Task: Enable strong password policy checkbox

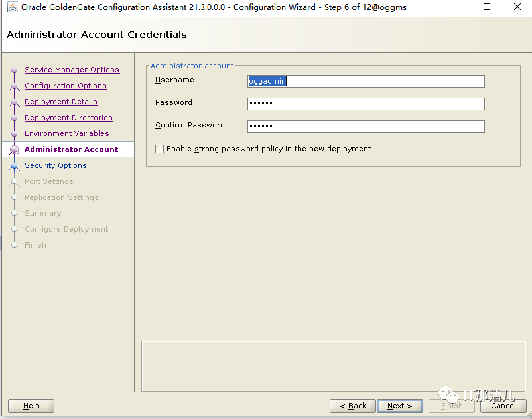Action: [x=159, y=149]
